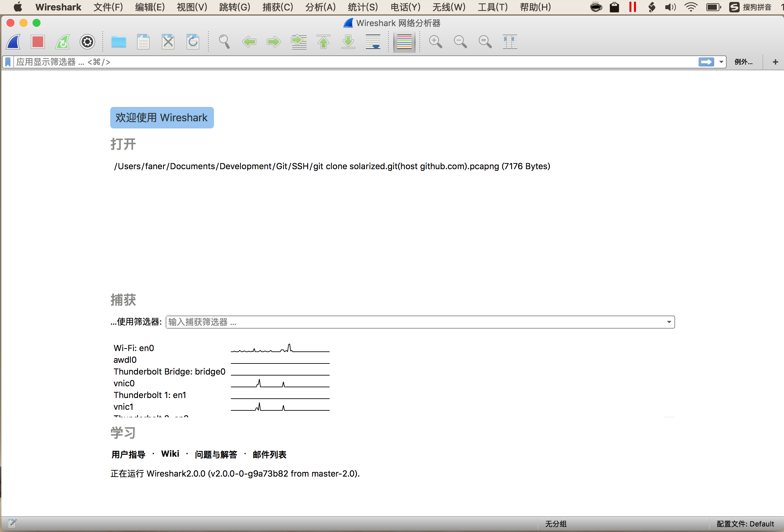784x532 pixels.
Task: Open 统计(S) menu
Action: point(363,7)
